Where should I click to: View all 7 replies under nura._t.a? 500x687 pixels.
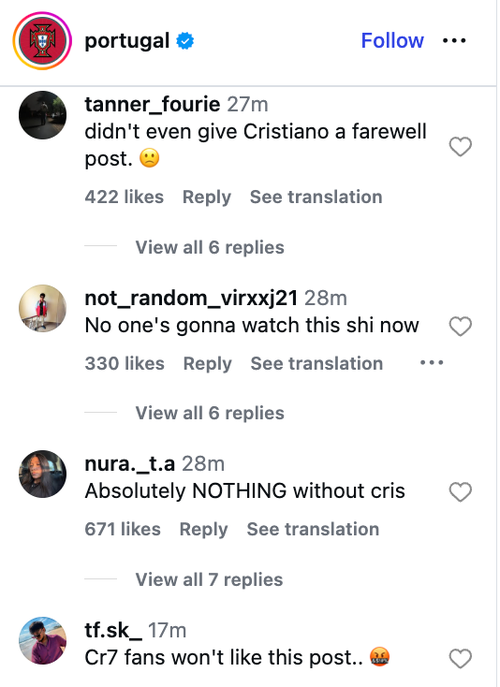209,580
